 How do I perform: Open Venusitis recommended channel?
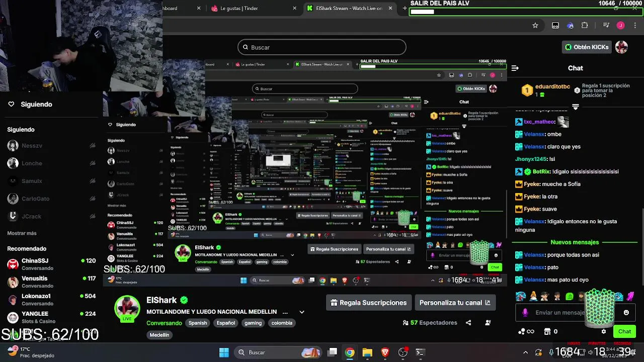point(51,282)
